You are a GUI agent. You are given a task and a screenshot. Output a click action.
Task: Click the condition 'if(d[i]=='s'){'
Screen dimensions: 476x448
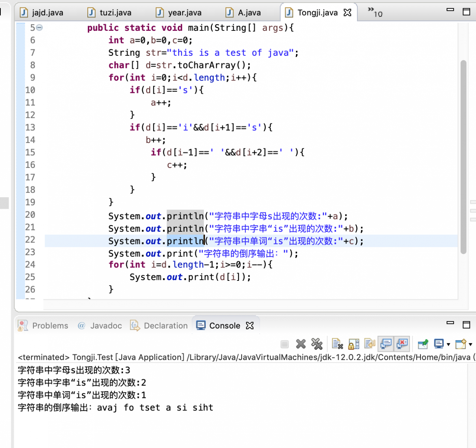tap(167, 90)
